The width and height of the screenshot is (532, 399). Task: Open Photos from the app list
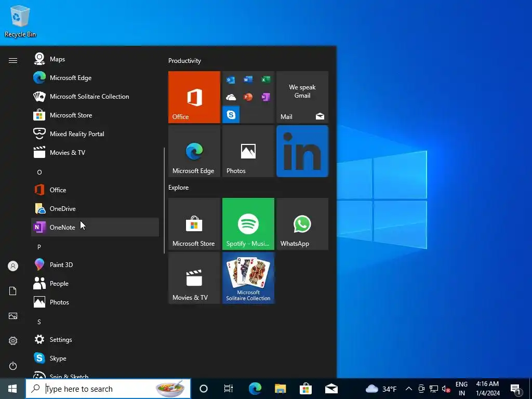click(95, 302)
